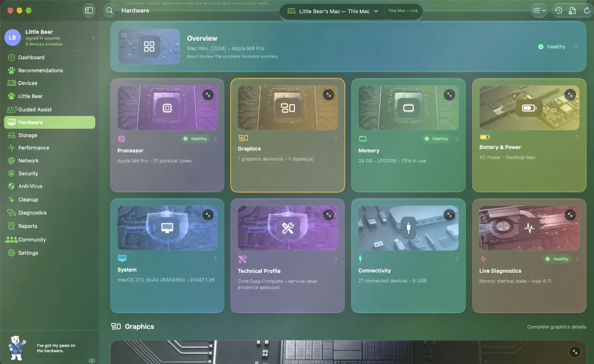
Task: Select Recommendations in the sidebar
Action: point(50,70)
